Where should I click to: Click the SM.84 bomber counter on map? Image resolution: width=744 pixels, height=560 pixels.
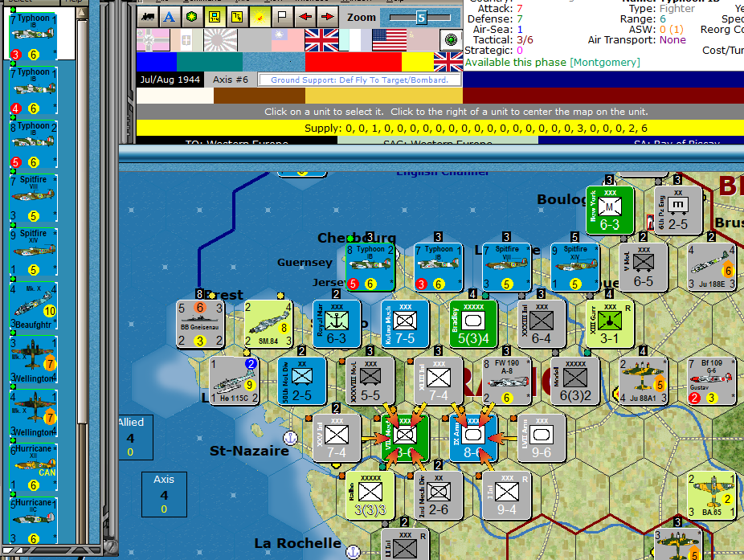pyautogui.click(x=268, y=325)
